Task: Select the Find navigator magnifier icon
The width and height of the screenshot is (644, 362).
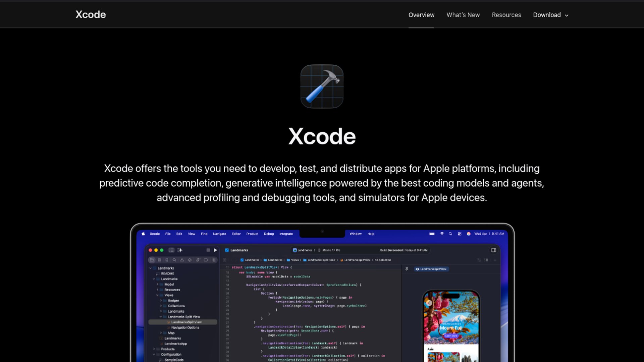Action: [174, 260]
